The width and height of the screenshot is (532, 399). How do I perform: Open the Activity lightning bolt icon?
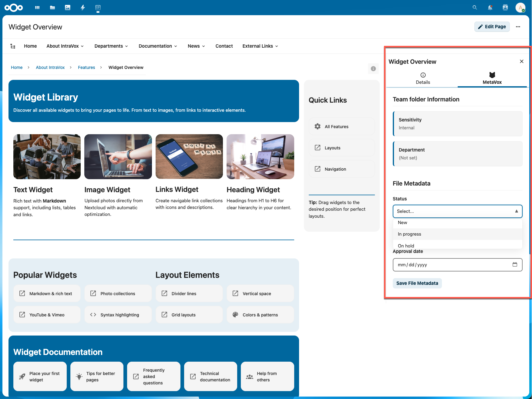pos(83,8)
